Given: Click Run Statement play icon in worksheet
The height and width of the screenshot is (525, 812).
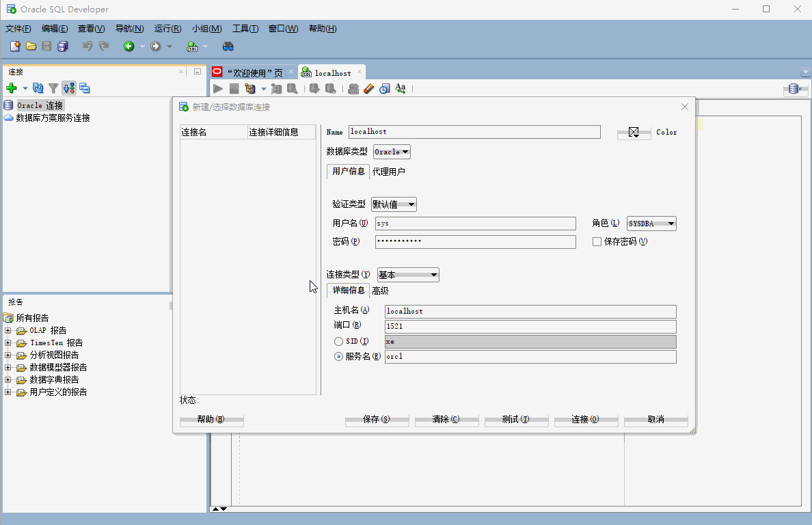Looking at the screenshot, I should coord(218,89).
